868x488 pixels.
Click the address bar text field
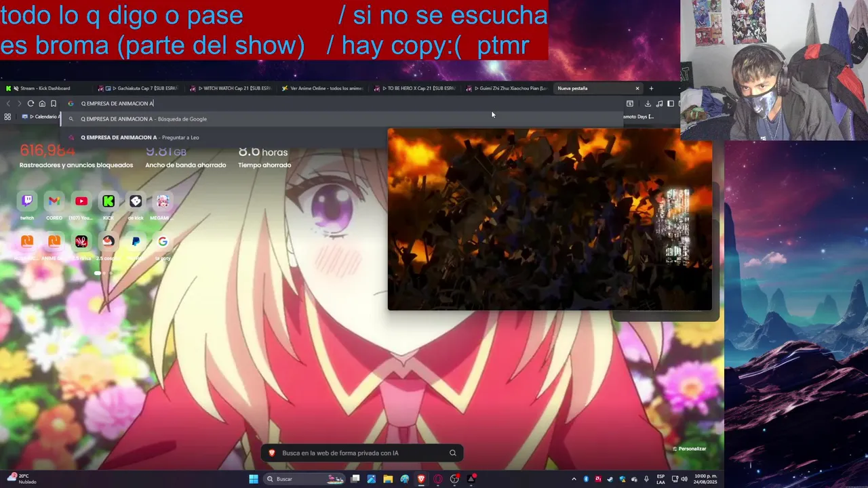click(342, 104)
